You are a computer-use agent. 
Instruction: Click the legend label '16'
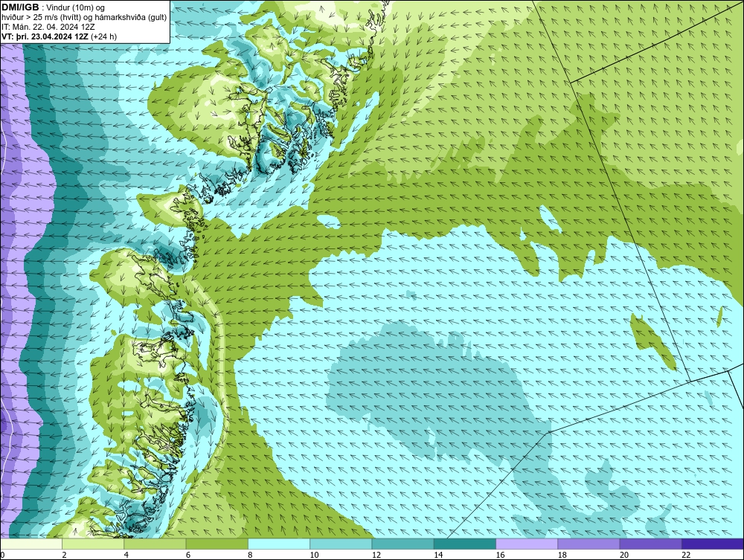[x=500, y=555]
